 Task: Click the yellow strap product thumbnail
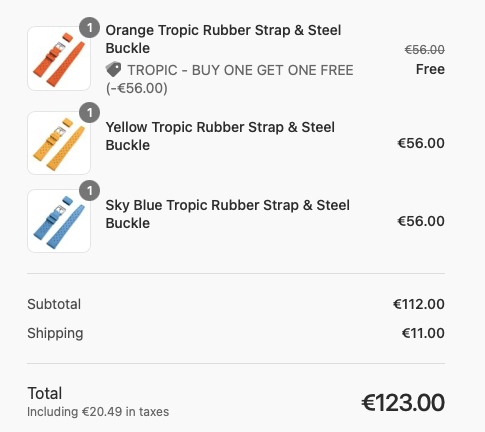[59, 143]
